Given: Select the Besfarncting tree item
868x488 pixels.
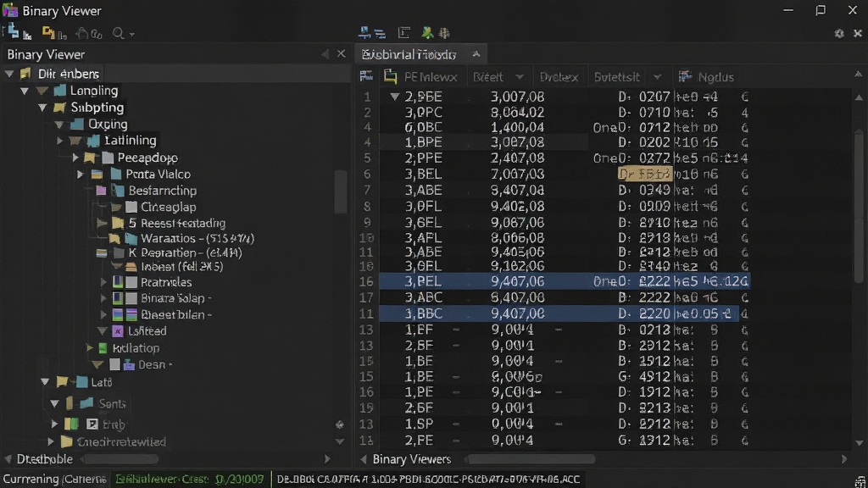Looking at the screenshot, I should [162, 191].
